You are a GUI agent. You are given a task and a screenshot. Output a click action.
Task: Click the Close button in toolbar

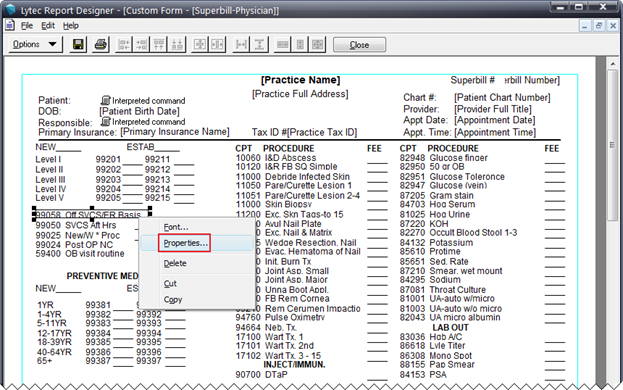pos(359,45)
